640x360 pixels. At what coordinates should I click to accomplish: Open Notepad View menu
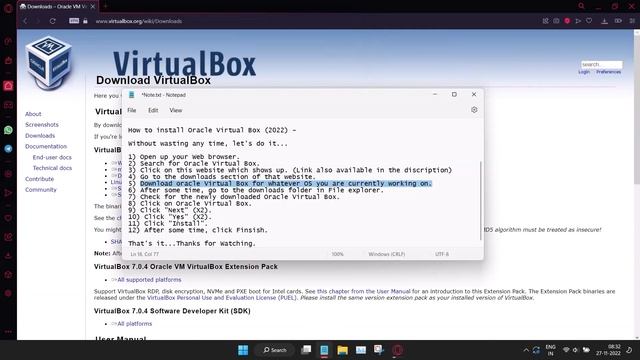click(176, 110)
